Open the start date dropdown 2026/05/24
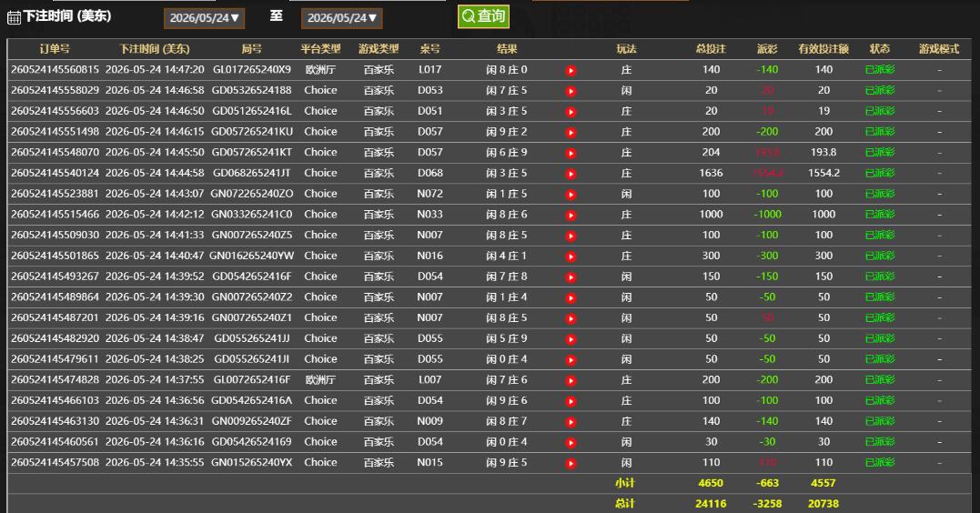This screenshot has height=513, width=980. [x=204, y=18]
